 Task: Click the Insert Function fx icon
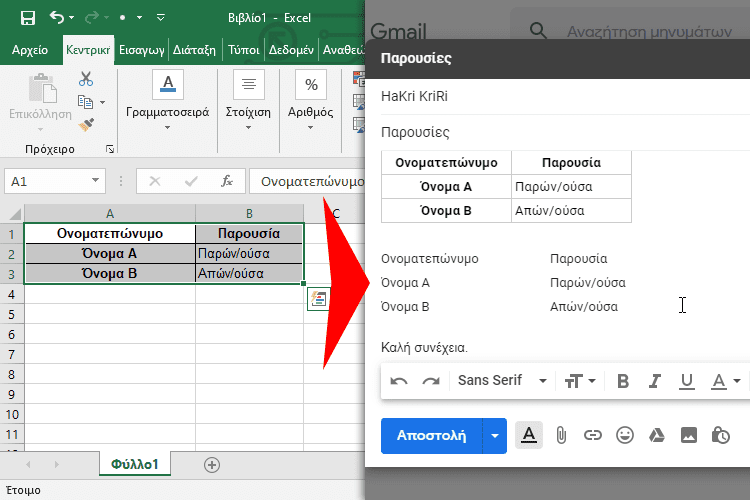[x=227, y=181]
